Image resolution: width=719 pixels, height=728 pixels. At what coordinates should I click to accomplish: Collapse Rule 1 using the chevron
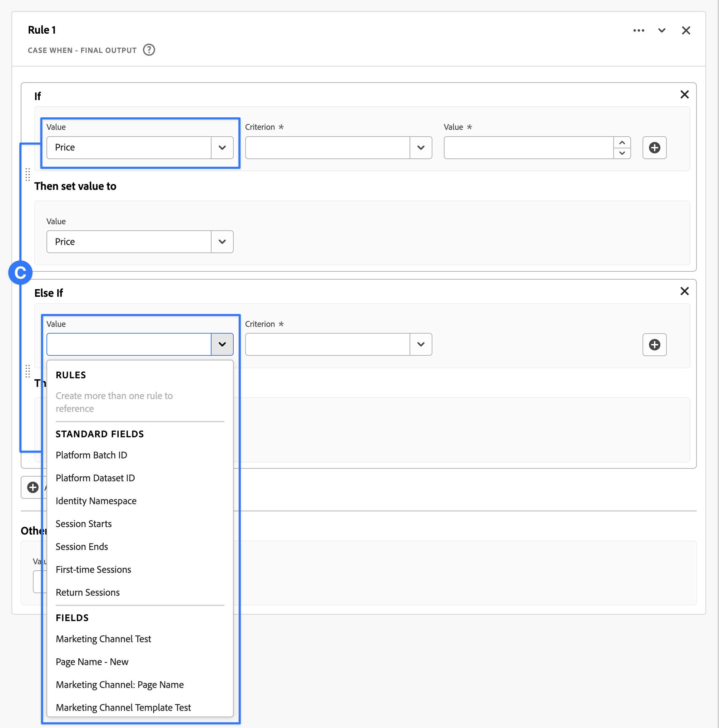pyautogui.click(x=661, y=30)
